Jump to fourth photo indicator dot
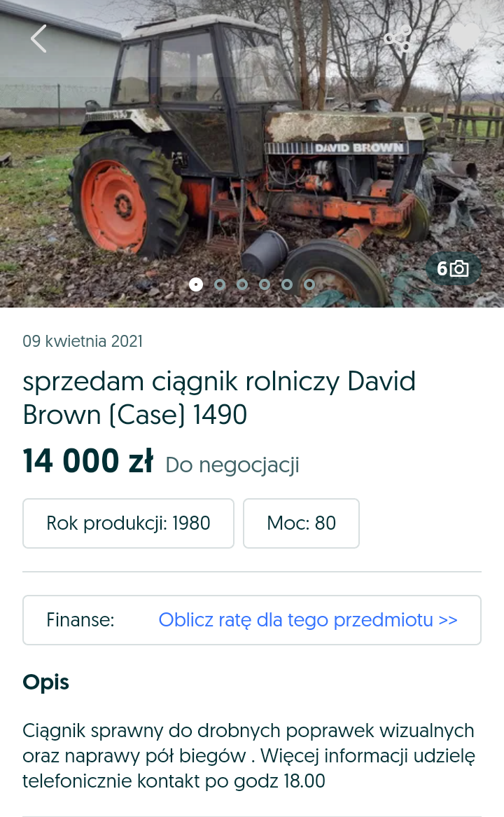Screen dimensions: 504x817 (265, 284)
